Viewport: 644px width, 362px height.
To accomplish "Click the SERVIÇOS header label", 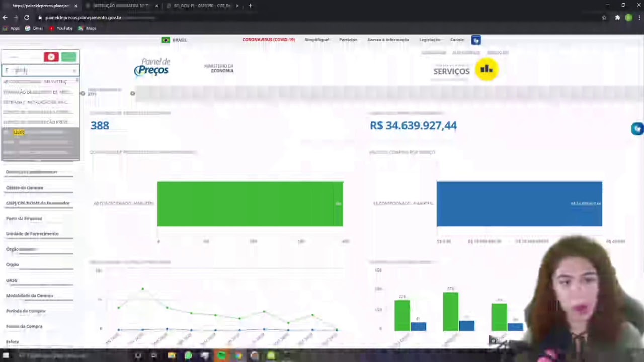I will [x=451, y=71].
